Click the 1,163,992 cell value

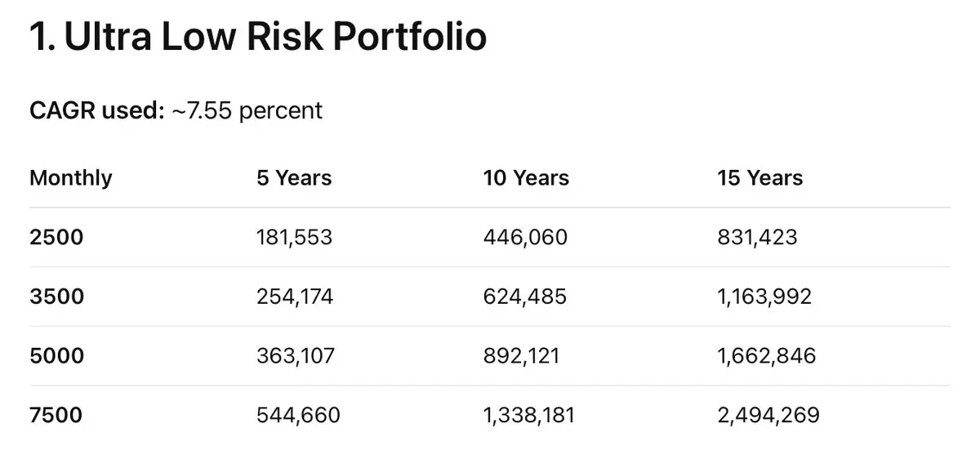pyautogui.click(x=764, y=296)
